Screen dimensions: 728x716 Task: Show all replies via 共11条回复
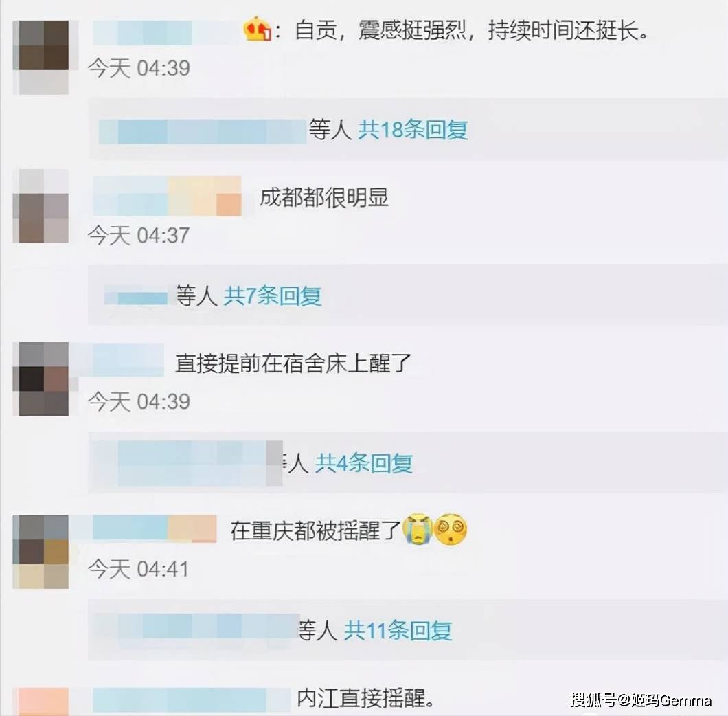[398, 631]
